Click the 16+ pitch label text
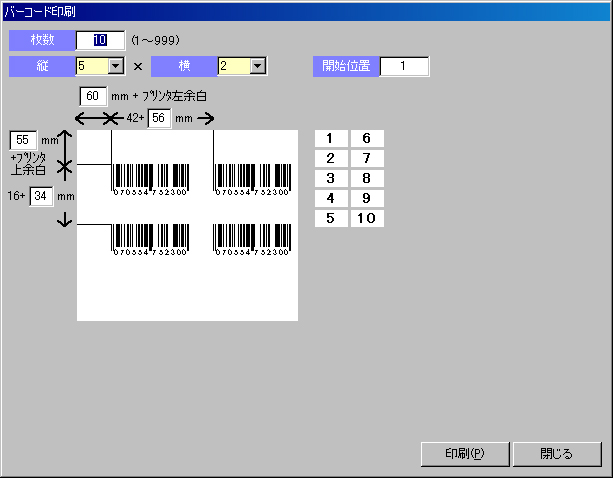 (x=16, y=196)
